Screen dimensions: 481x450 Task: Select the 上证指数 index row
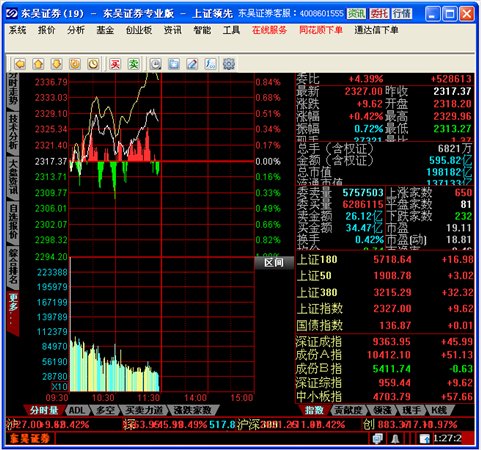[x=385, y=309]
